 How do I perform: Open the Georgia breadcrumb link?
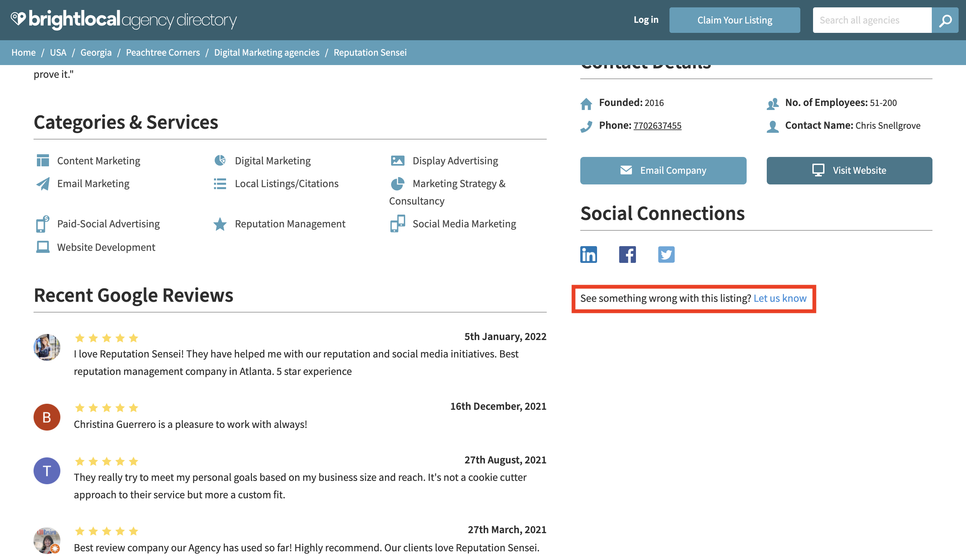tap(96, 53)
